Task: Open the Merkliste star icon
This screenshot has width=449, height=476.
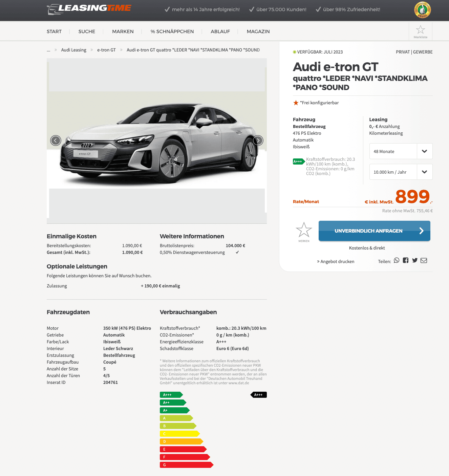Action: coord(421,32)
